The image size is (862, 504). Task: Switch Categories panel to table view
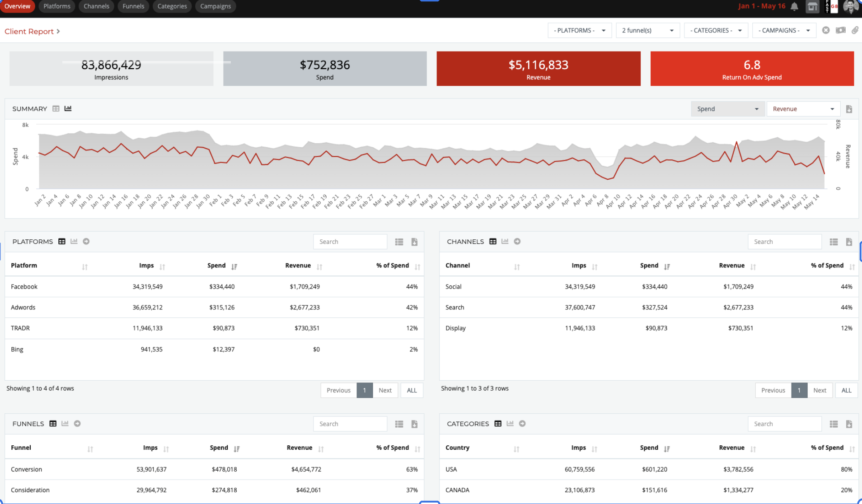coord(498,423)
